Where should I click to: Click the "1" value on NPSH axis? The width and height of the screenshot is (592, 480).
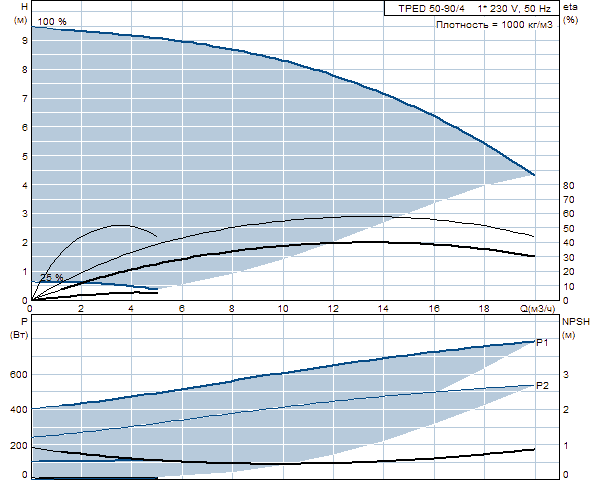click(x=566, y=446)
